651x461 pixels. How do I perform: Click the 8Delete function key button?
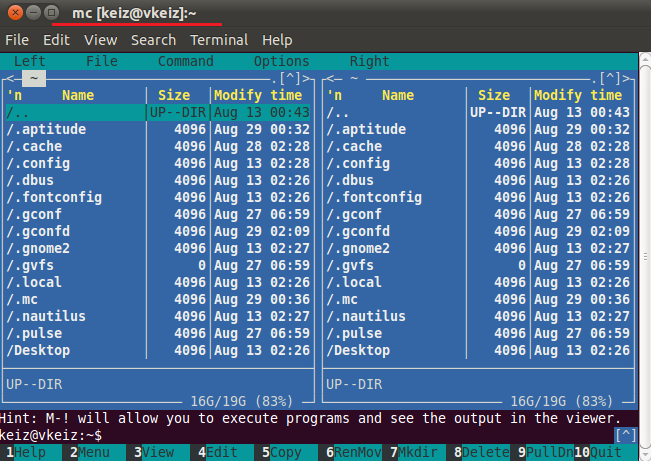tap(482, 452)
